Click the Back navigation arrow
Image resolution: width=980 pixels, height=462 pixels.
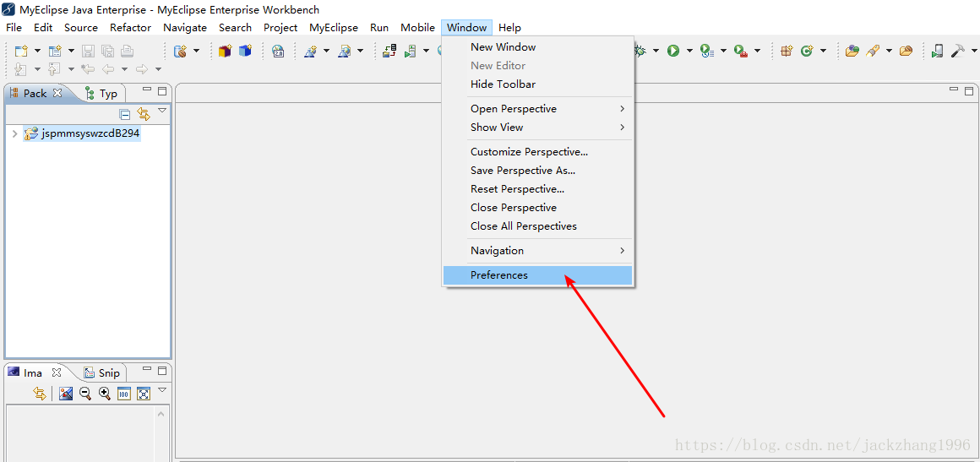107,68
